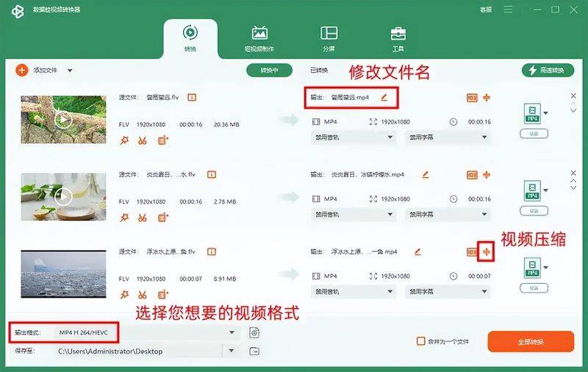Expand the add file dropdown arrow

point(70,71)
